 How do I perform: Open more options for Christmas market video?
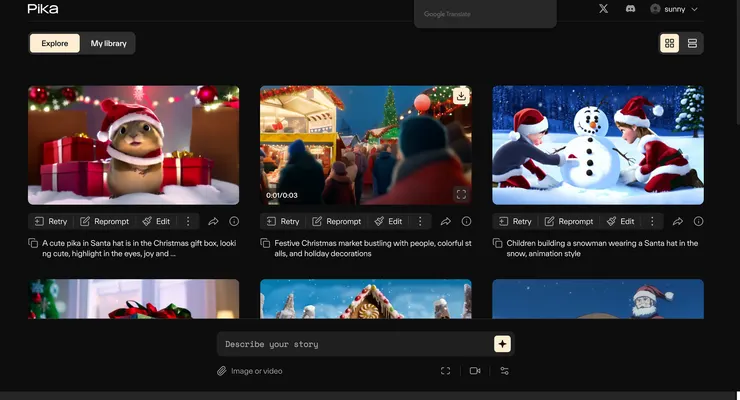pos(420,221)
